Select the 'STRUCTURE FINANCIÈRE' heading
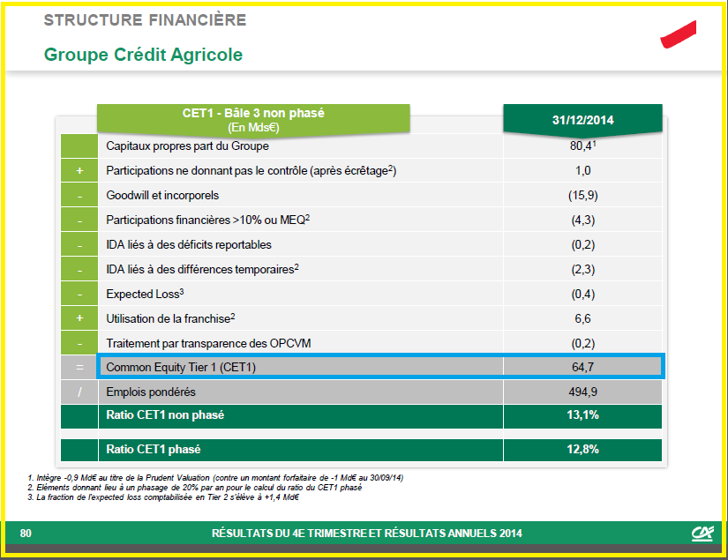Viewport: 728px width, 560px height. 145,20
